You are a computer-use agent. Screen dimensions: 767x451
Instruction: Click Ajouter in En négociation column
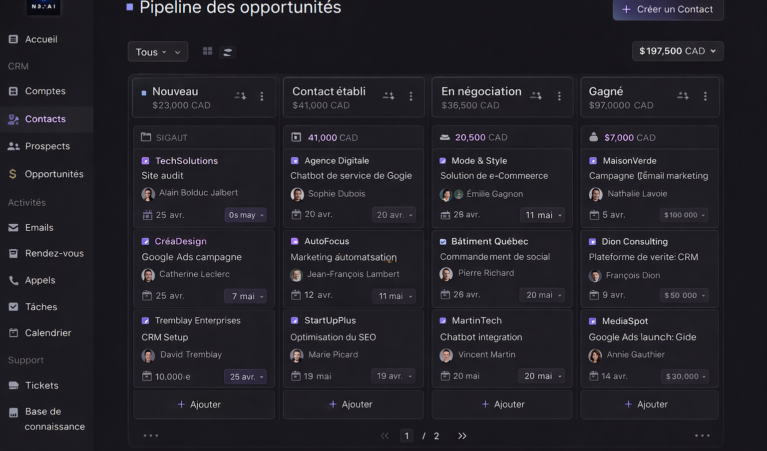coord(502,405)
